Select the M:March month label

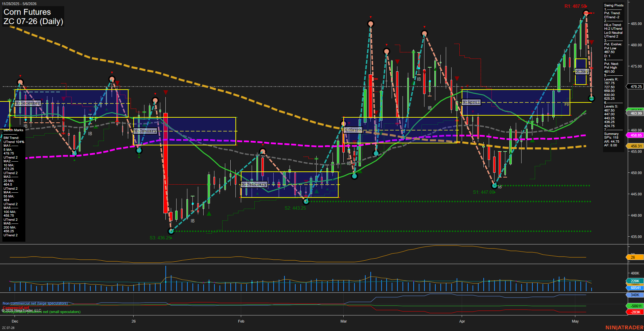click(353, 130)
